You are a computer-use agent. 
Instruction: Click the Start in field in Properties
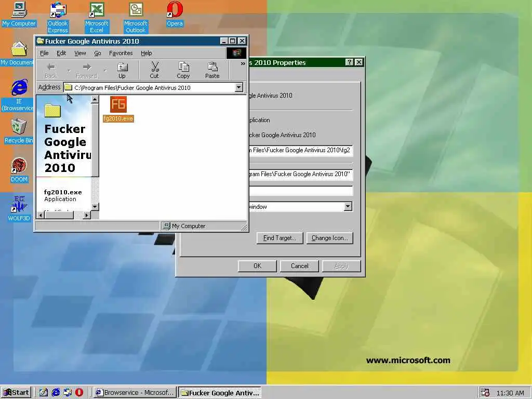[x=301, y=174]
